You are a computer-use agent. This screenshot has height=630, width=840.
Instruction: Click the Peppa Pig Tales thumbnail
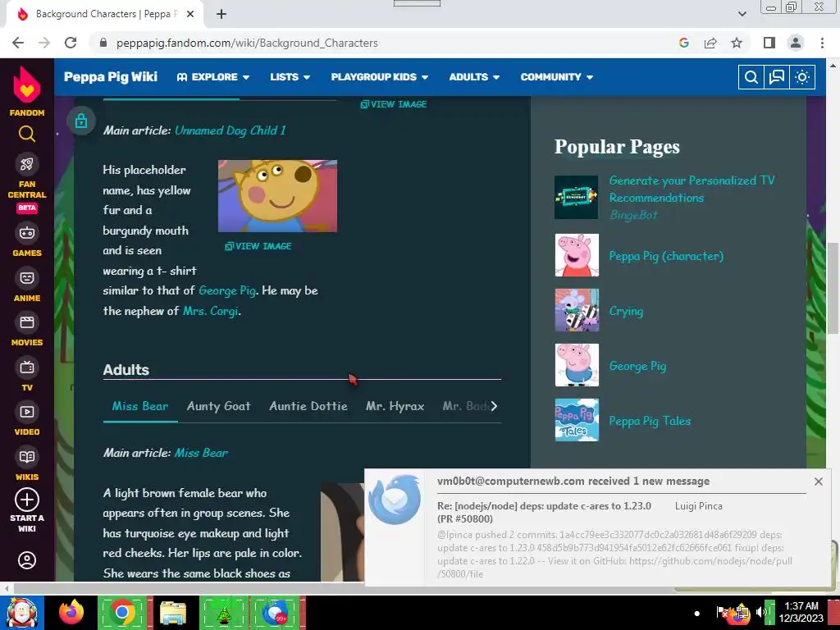tap(577, 420)
